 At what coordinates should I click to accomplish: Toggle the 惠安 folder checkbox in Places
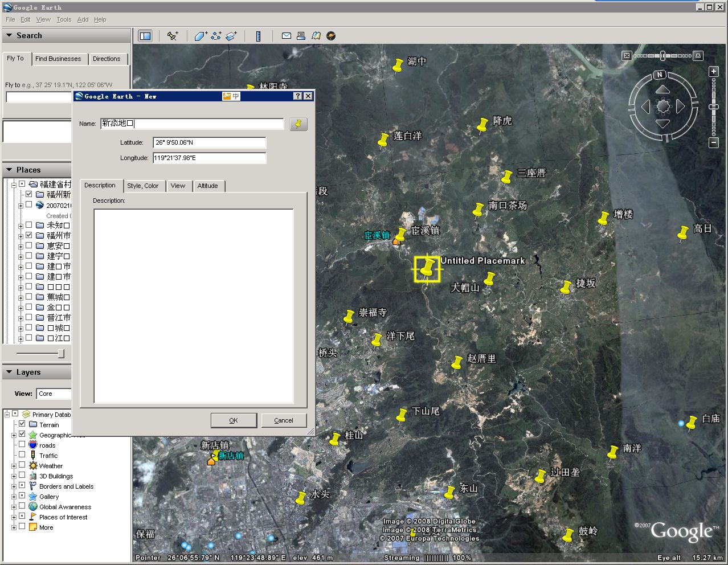[x=29, y=245]
